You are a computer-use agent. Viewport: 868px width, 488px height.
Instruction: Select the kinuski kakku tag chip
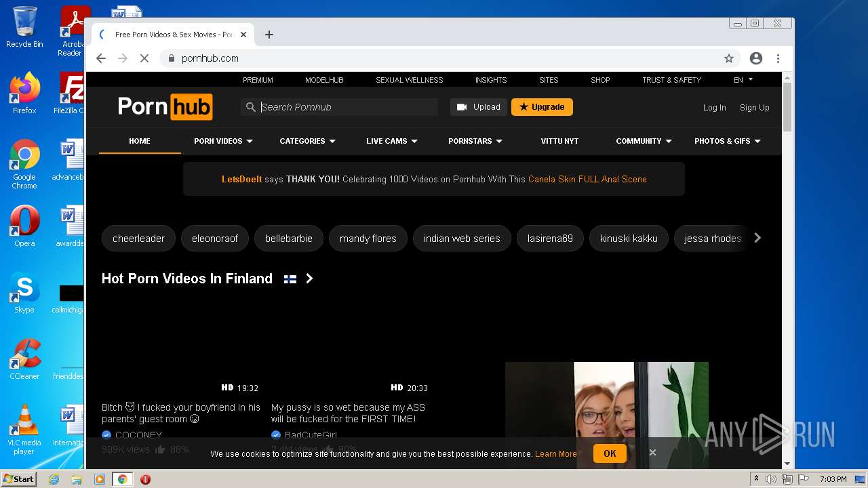click(629, 239)
